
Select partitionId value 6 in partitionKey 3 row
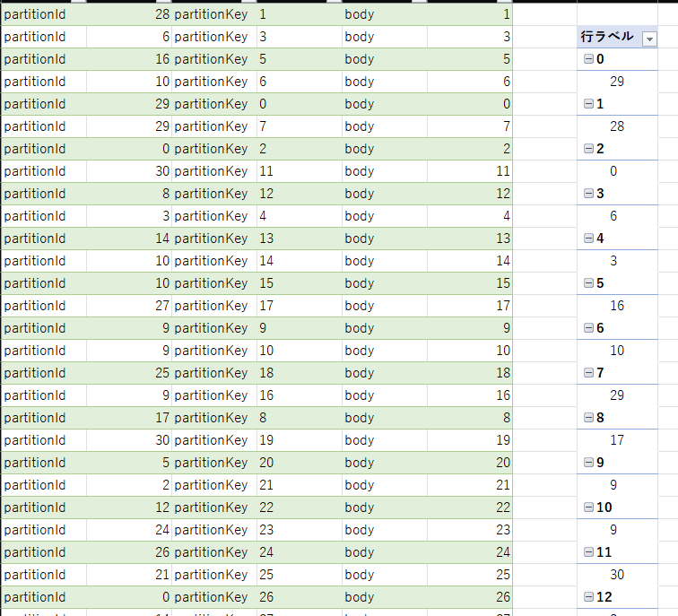(x=129, y=37)
